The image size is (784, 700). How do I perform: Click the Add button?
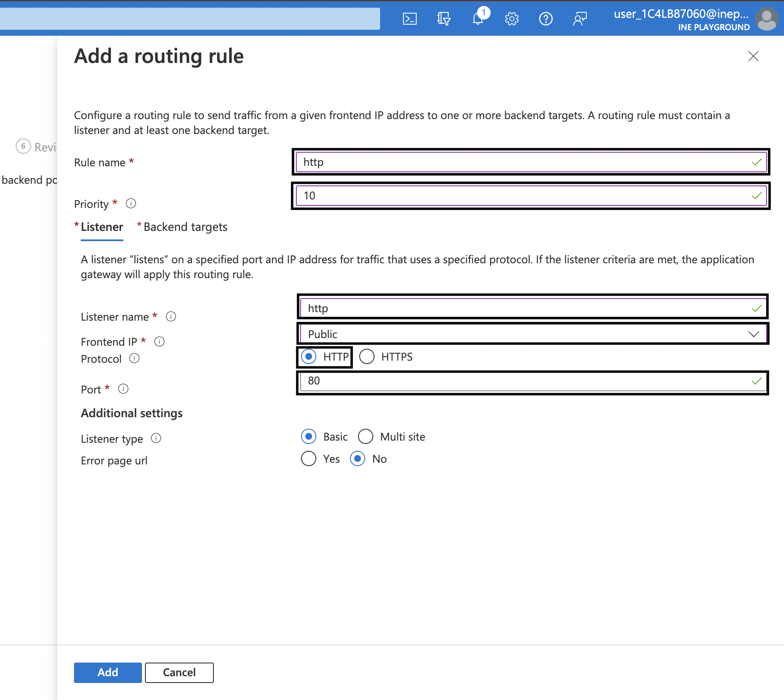click(x=108, y=672)
